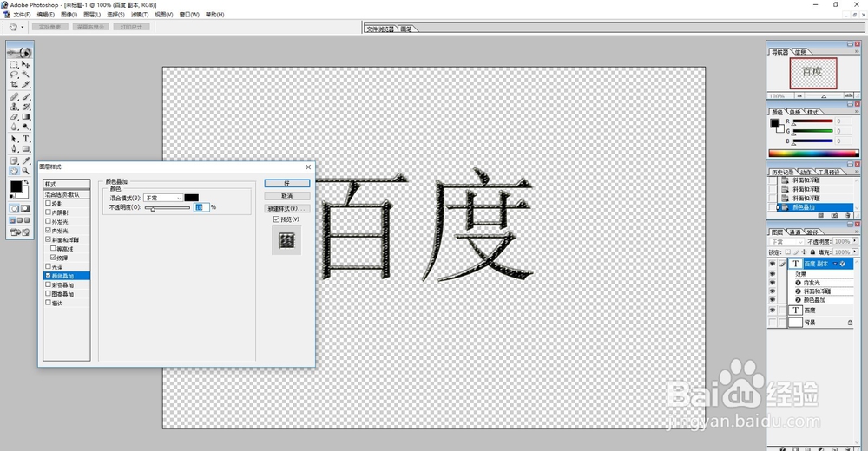Click the 好 (OK) button

point(286,183)
